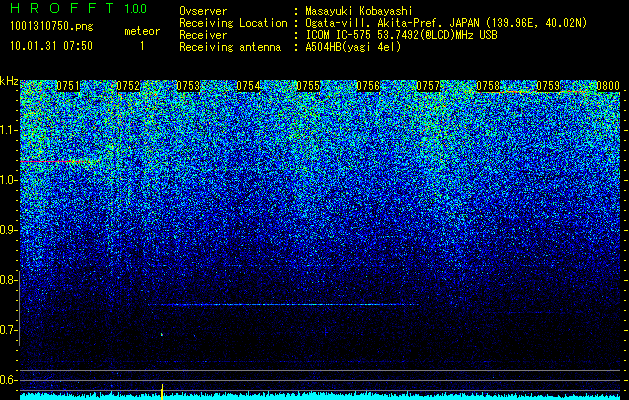Select the file name 1001310750.png
629x400 pixels.
52,26
